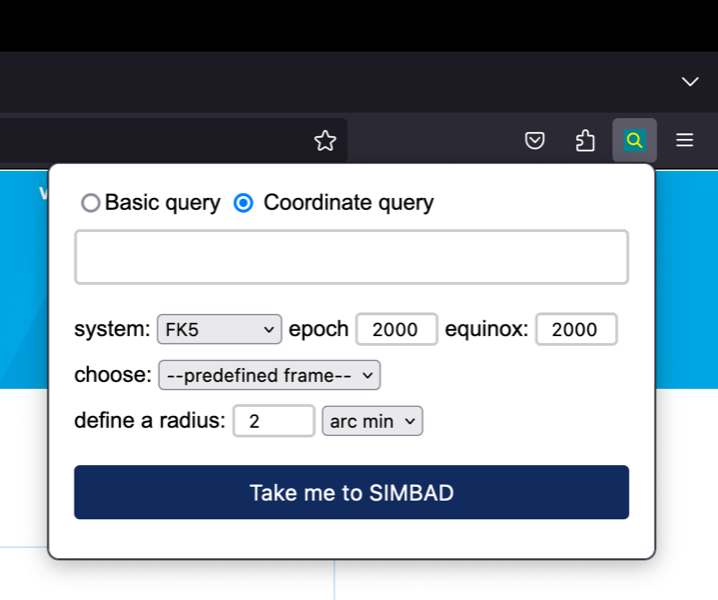Open the Firefox hamburger menu
The width and height of the screenshot is (718, 600).
click(x=685, y=140)
